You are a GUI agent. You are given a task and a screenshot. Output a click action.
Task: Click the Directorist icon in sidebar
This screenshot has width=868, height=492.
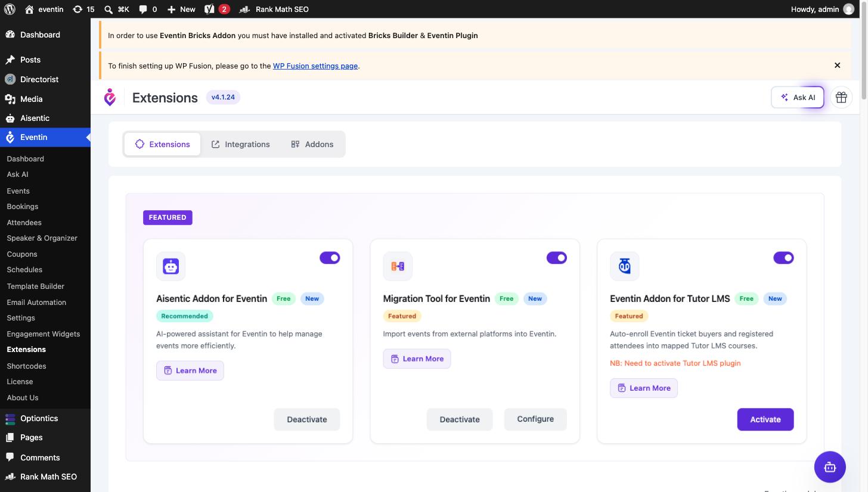(10, 79)
